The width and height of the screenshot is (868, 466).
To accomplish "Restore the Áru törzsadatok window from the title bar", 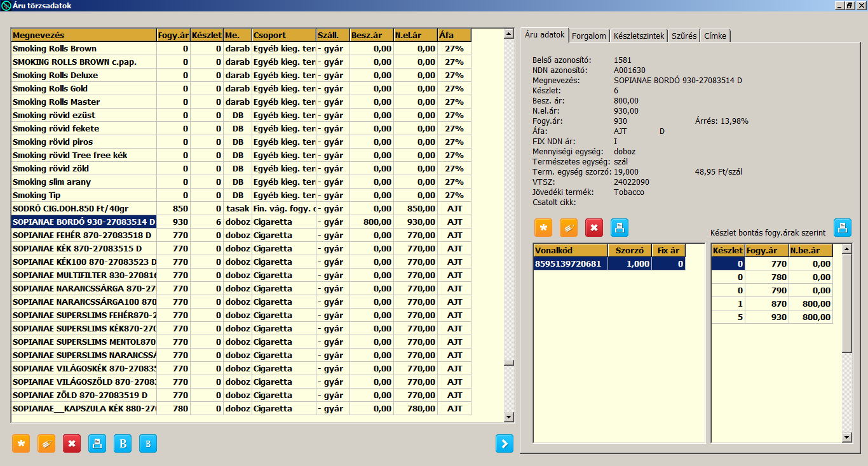I will (849, 5).
